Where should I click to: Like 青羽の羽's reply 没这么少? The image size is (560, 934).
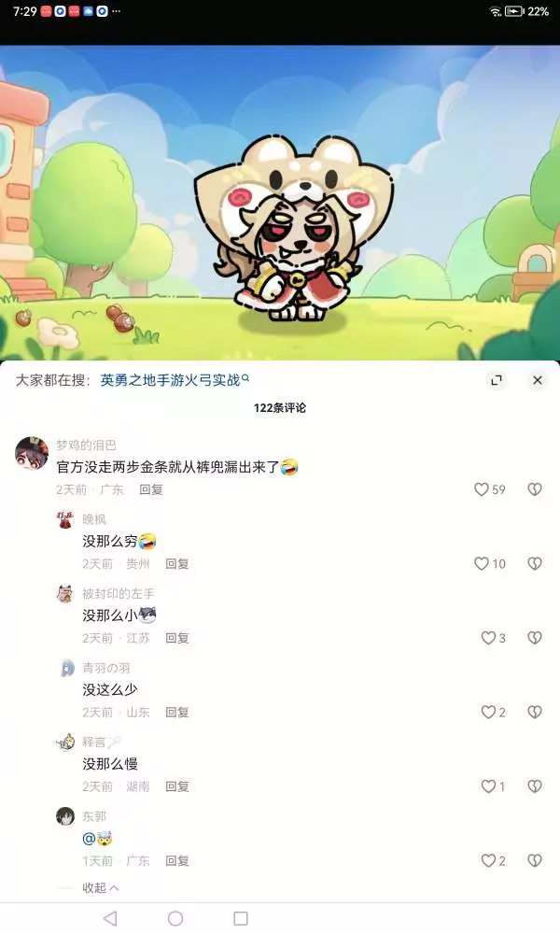(x=488, y=712)
